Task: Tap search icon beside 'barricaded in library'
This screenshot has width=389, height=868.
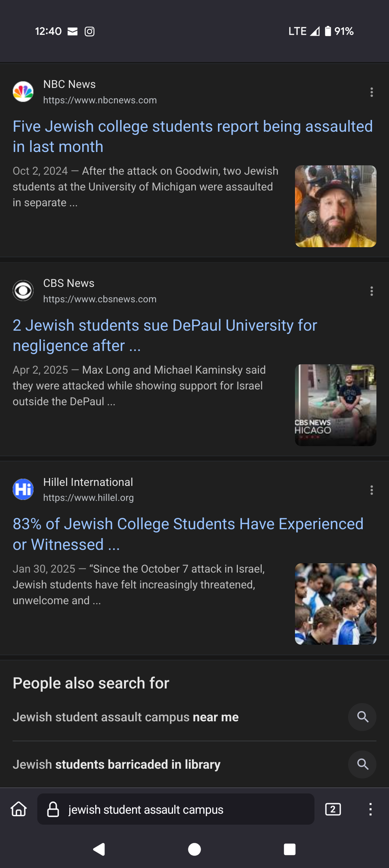Action: (362, 764)
